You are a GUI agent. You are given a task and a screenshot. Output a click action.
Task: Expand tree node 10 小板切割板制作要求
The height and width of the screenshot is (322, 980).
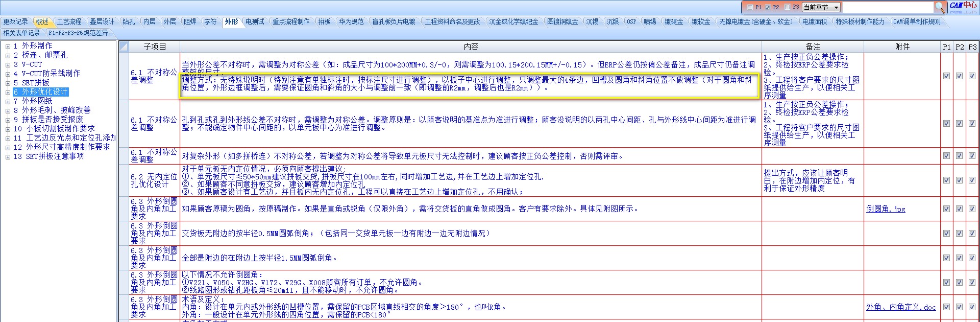tap(8, 129)
